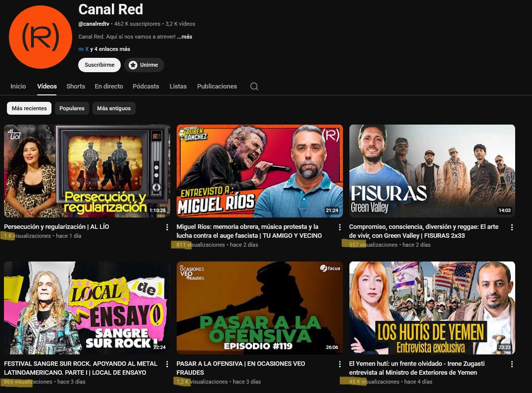The height and width of the screenshot is (393, 532).
Task: Play the Entrevisto a Miguel Ríos thumbnail
Action: click(x=259, y=171)
